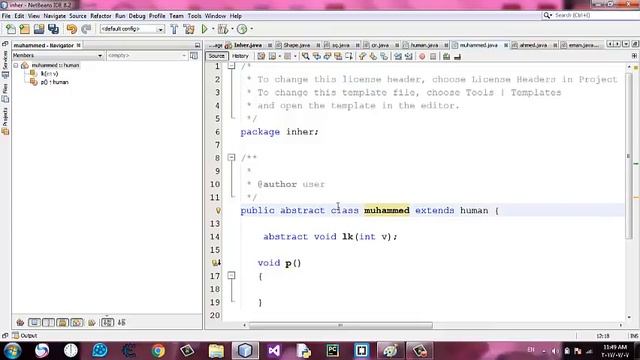This screenshot has width=640, height=360.
Task: Click the Shift Line Right editor icon
Action: pos(409,56)
